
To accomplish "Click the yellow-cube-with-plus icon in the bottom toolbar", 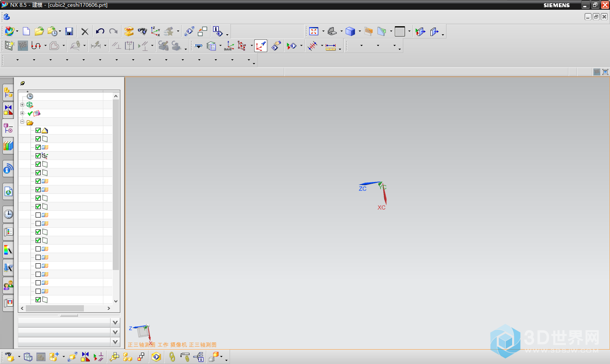I will (x=54, y=357).
